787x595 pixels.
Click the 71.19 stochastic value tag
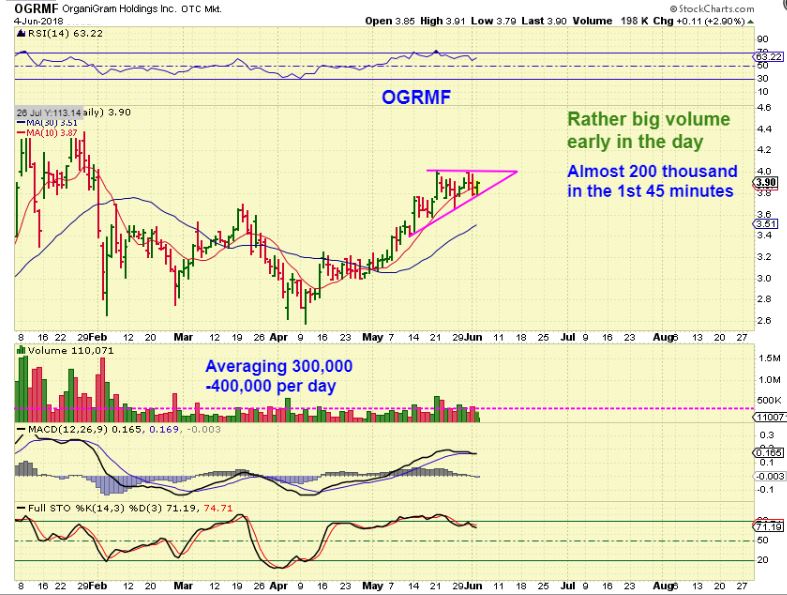click(x=768, y=526)
